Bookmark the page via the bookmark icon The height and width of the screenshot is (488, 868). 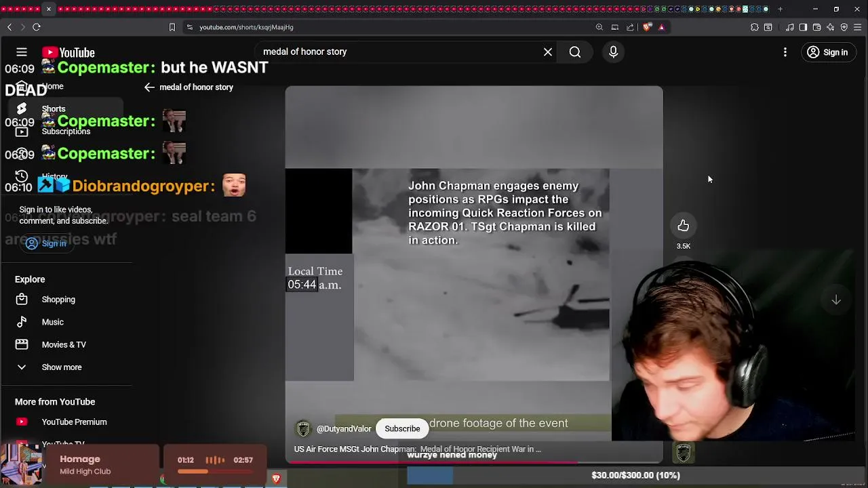(172, 27)
